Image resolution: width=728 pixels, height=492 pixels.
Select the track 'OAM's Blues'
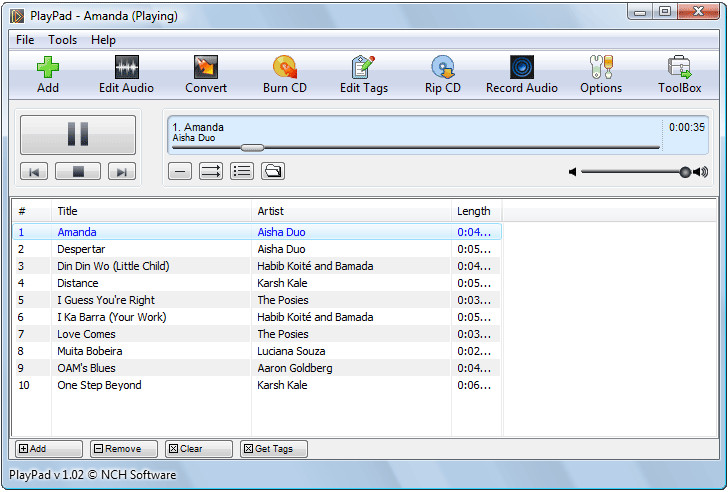click(257, 368)
